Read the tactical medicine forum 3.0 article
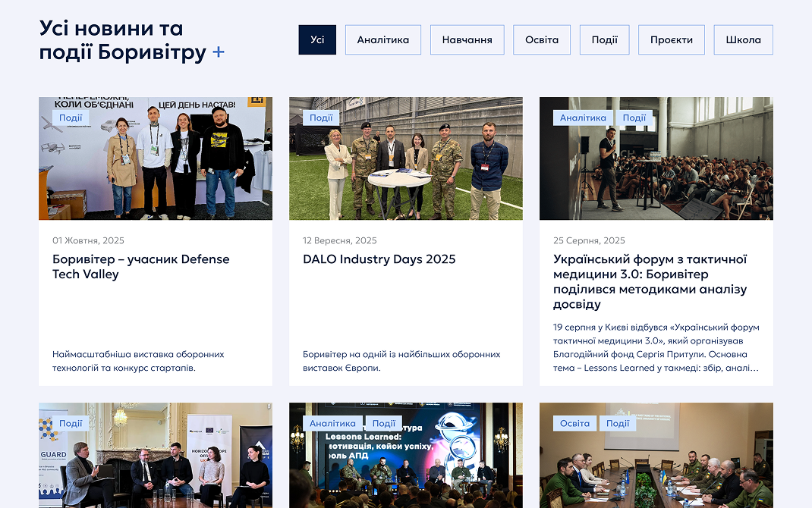812x508 pixels. [x=650, y=281]
